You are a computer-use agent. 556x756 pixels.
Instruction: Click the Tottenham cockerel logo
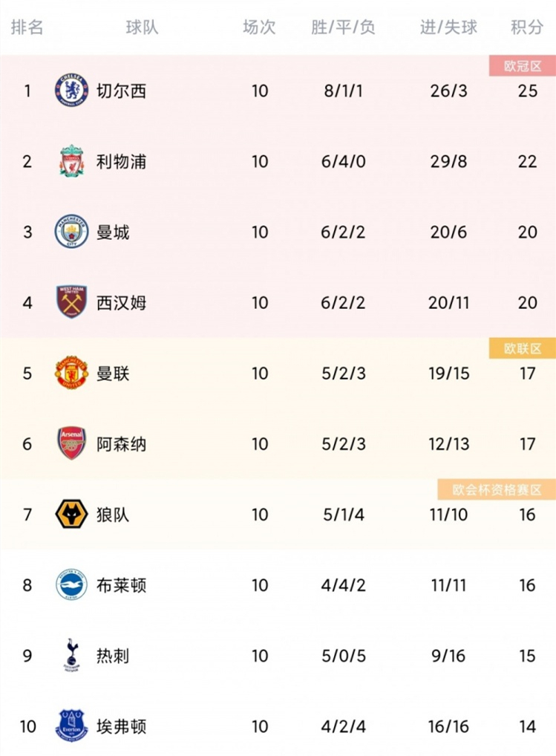click(71, 655)
